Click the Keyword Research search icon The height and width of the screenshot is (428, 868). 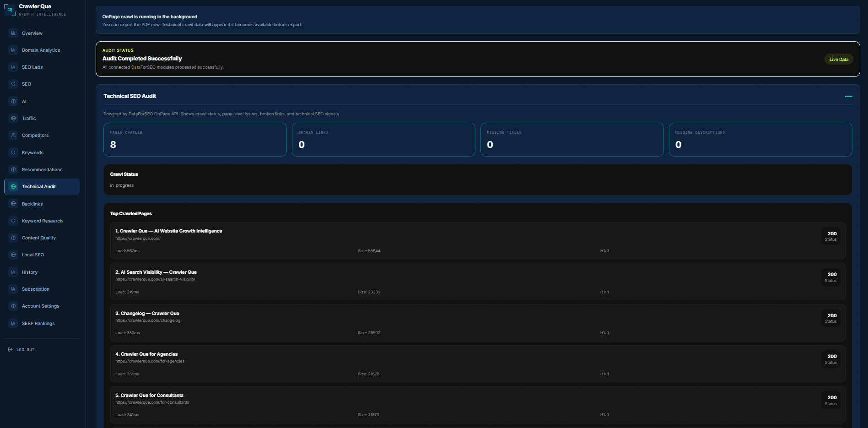pyautogui.click(x=13, y=221)
